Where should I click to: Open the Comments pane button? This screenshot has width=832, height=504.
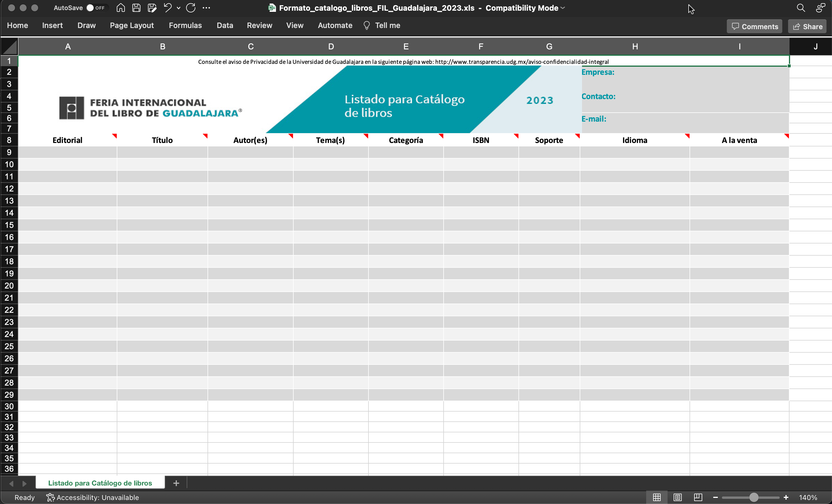pos(754,26)
